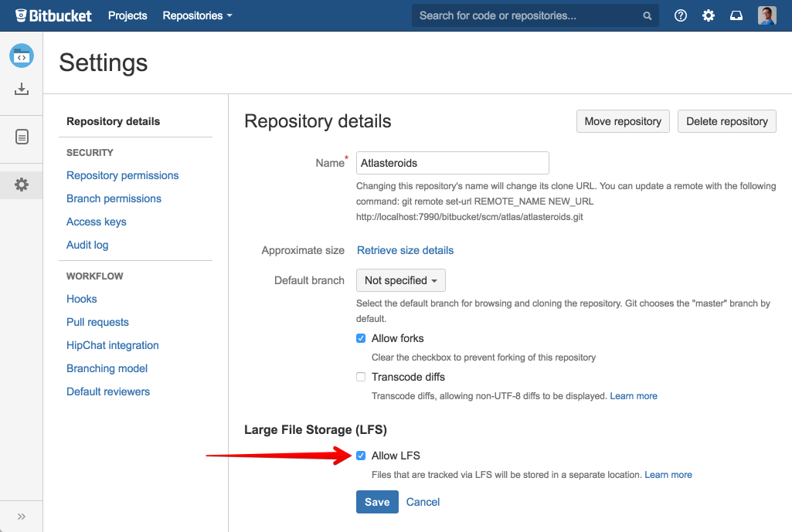
Task: Disable the Allow LFS checkbox
Action: pos(361,456)
